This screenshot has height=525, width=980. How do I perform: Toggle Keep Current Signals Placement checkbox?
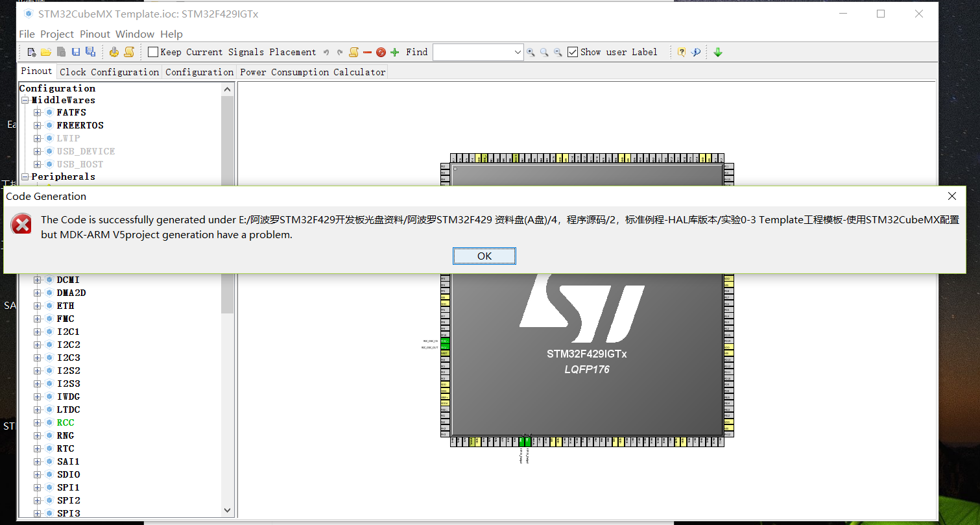pos(153,52)
